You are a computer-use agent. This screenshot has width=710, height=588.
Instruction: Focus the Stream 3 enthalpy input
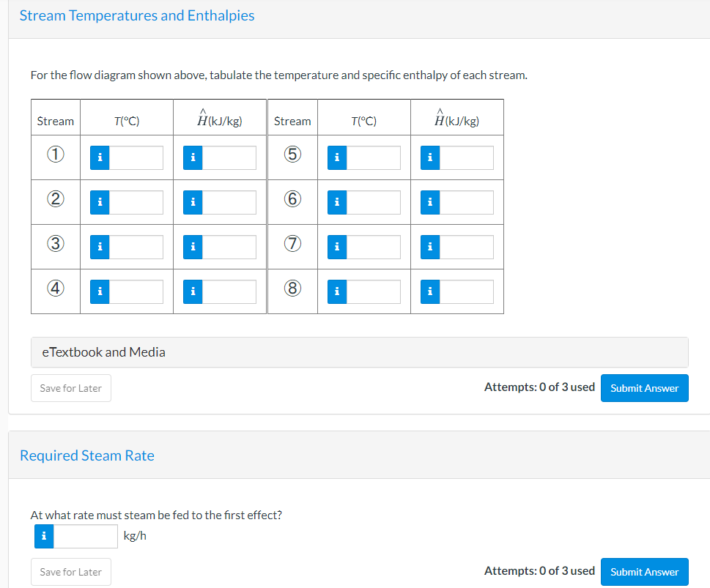(x=229, y=247)
